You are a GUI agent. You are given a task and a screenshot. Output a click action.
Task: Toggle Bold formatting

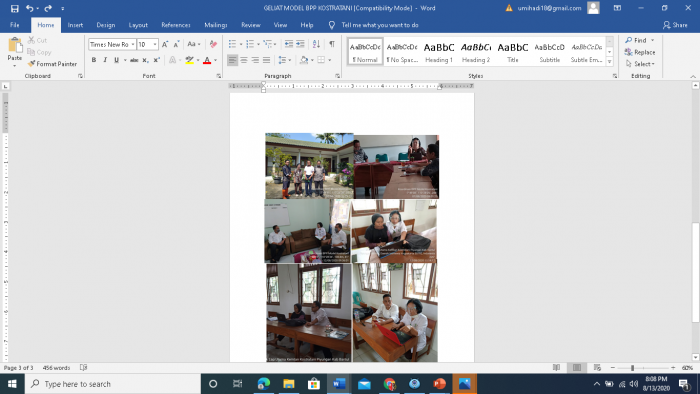point(94,60)
